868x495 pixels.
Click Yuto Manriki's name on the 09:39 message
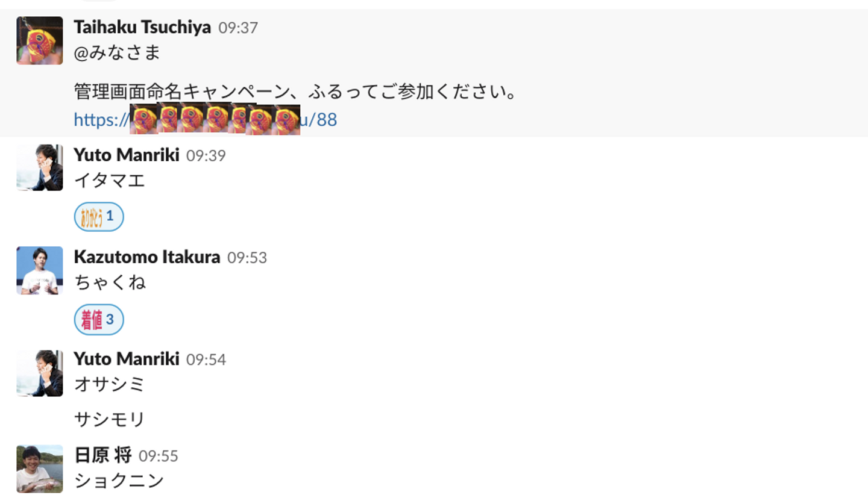tap(127, 155)
